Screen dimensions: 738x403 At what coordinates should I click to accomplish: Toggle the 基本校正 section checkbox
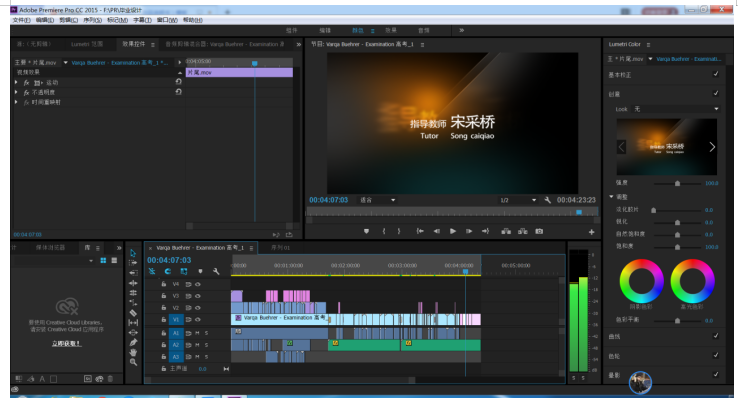(716, 74)
